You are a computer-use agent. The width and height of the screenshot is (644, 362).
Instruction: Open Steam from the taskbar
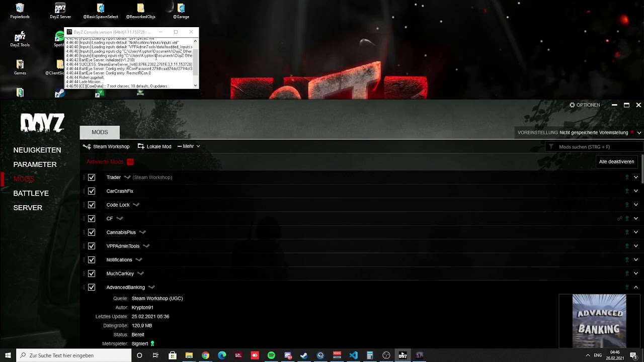(304, 355)
